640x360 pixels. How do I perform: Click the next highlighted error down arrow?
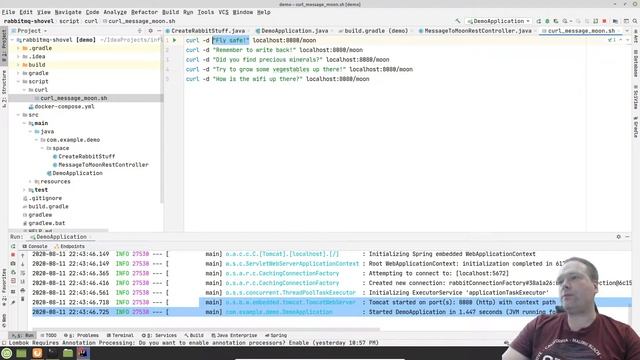[627, 40]
